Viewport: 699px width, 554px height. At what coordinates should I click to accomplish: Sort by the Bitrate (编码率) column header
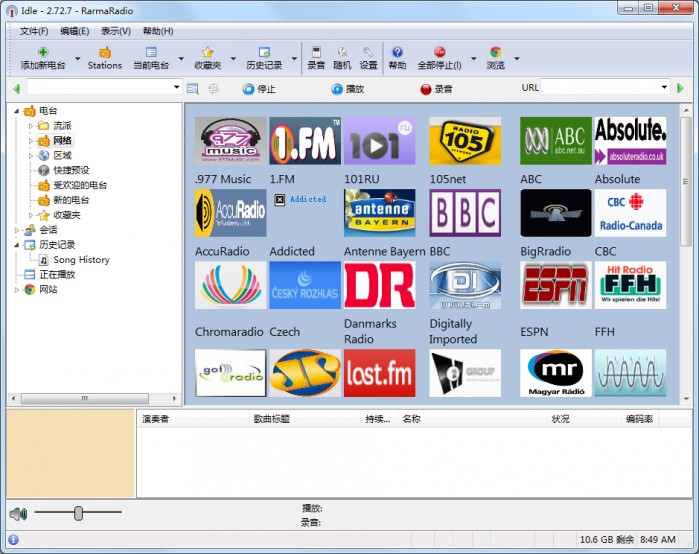pos(640,419)
